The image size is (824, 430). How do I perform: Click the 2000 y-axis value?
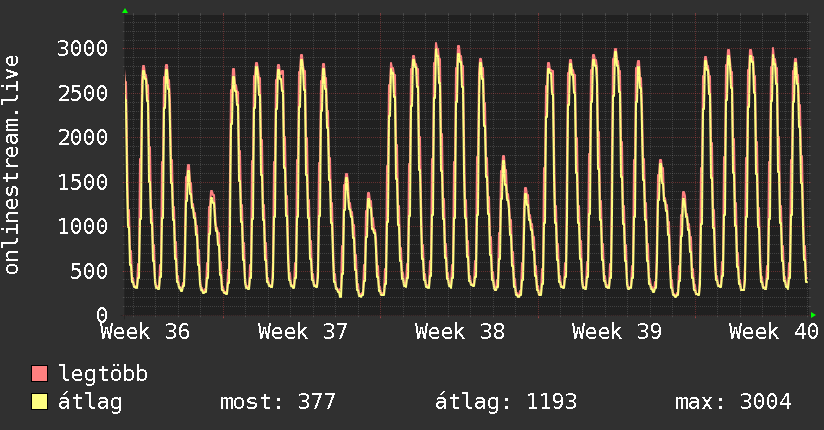tap(83, 138)
